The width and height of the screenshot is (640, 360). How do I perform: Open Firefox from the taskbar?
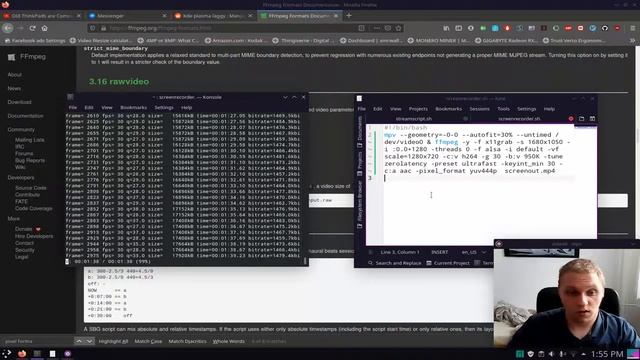[22, 353]
